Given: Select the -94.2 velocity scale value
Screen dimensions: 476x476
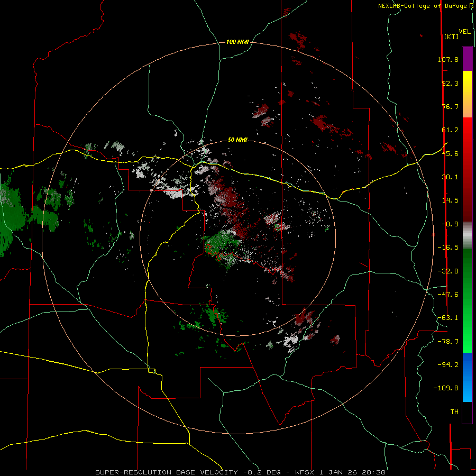Looking at the screenshot, I should click(x=448, y=364).
